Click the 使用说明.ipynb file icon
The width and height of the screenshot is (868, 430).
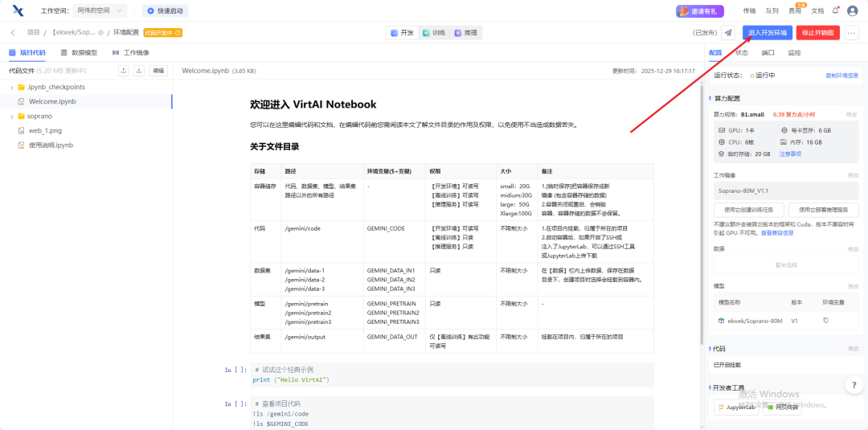pyautogui.click(x=21, y=145)
